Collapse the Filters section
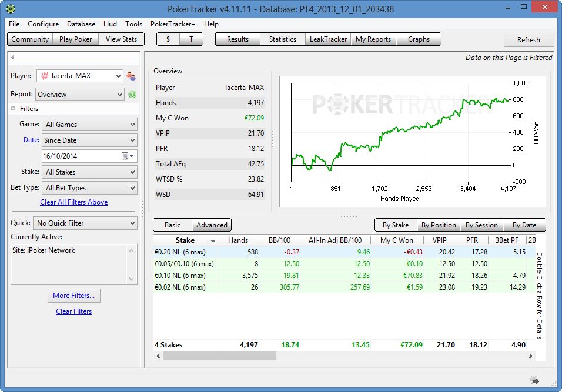562x392 pixels. [x=14, y=109]
